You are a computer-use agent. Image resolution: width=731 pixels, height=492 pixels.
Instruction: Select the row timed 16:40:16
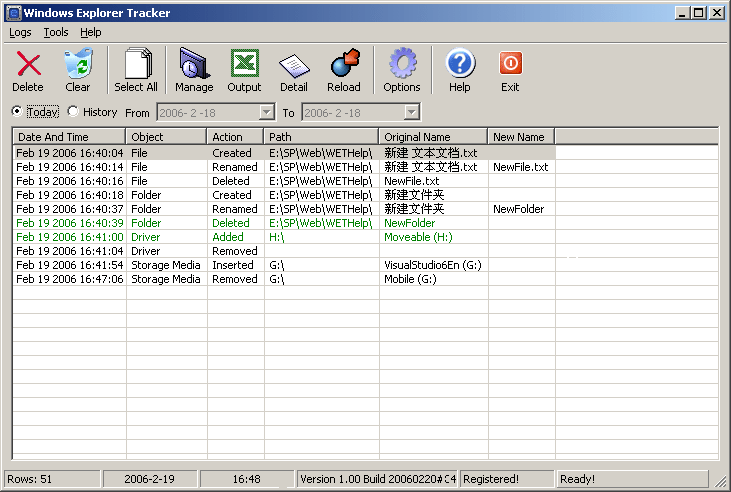point(284,181)
